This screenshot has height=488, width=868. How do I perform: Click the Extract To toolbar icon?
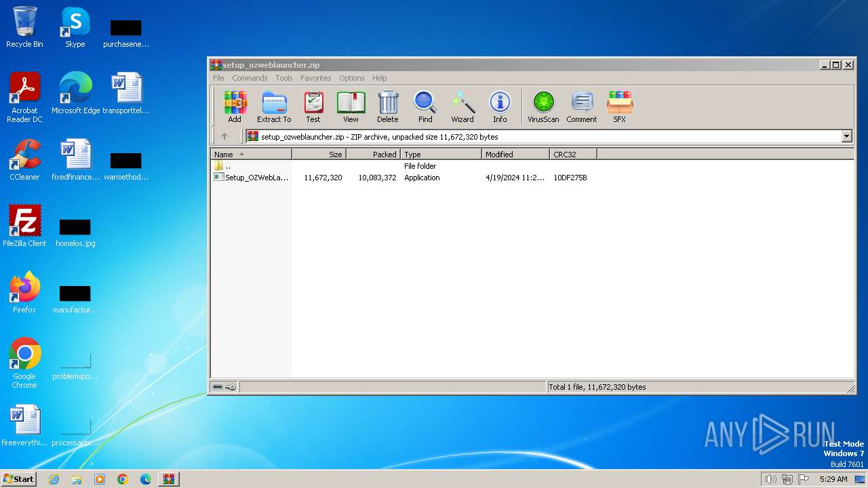point(274,107)
